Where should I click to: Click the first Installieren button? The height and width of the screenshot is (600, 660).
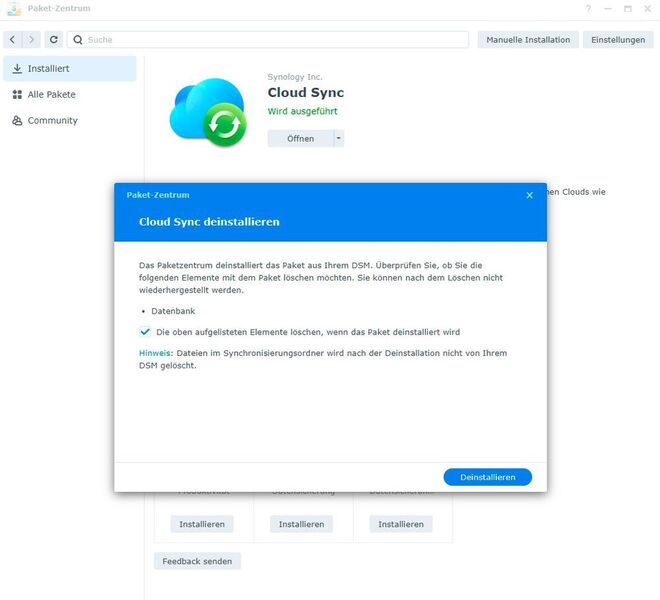[202, 524]
